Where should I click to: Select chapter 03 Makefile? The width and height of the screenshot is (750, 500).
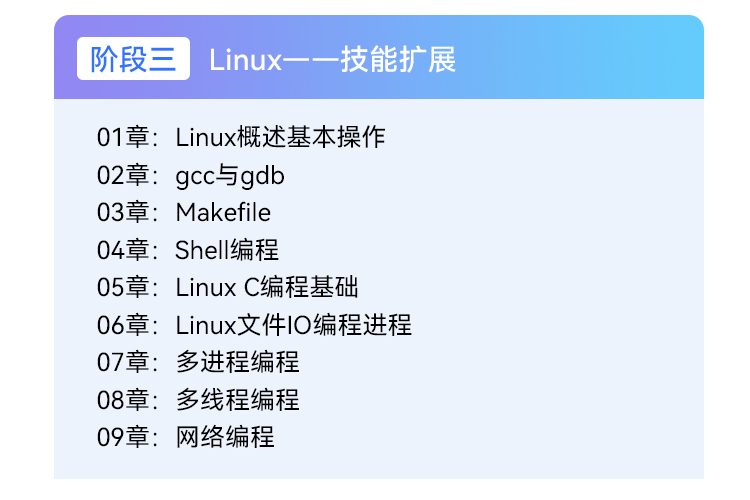coord(184,212)
